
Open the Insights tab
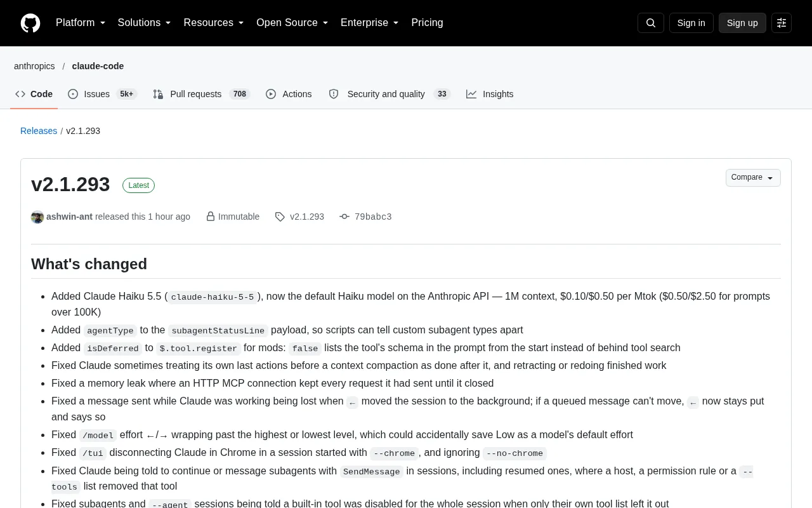pyautogui.click(x=490, y=94)
